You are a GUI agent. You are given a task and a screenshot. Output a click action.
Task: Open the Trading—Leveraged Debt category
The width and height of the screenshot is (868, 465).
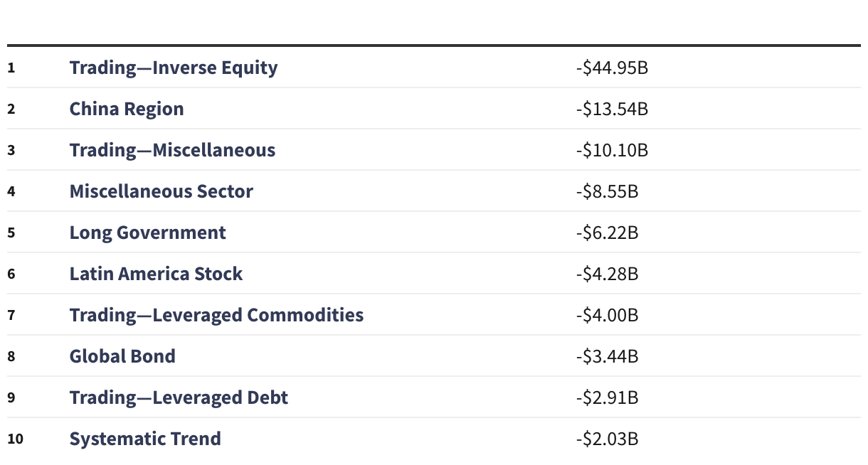179,397
